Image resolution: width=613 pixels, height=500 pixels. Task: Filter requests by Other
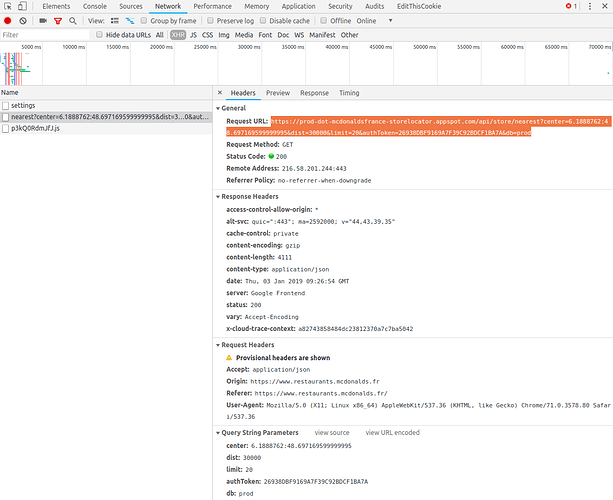(x=349, y=35)
